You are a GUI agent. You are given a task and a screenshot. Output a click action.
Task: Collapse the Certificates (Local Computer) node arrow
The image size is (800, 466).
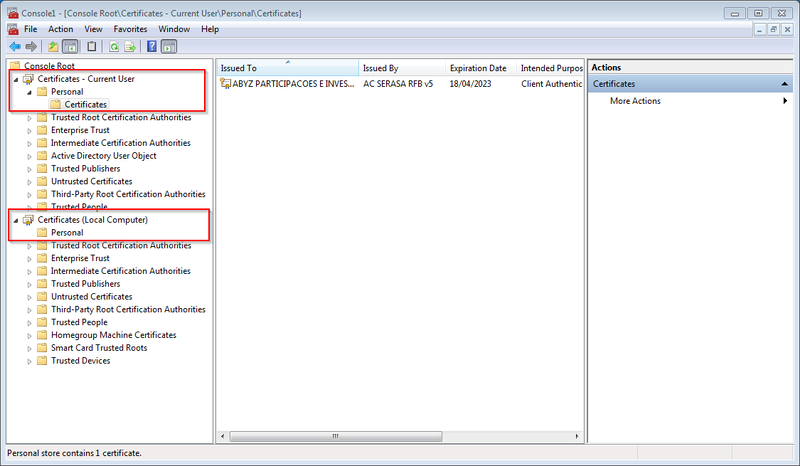point(16,220)
